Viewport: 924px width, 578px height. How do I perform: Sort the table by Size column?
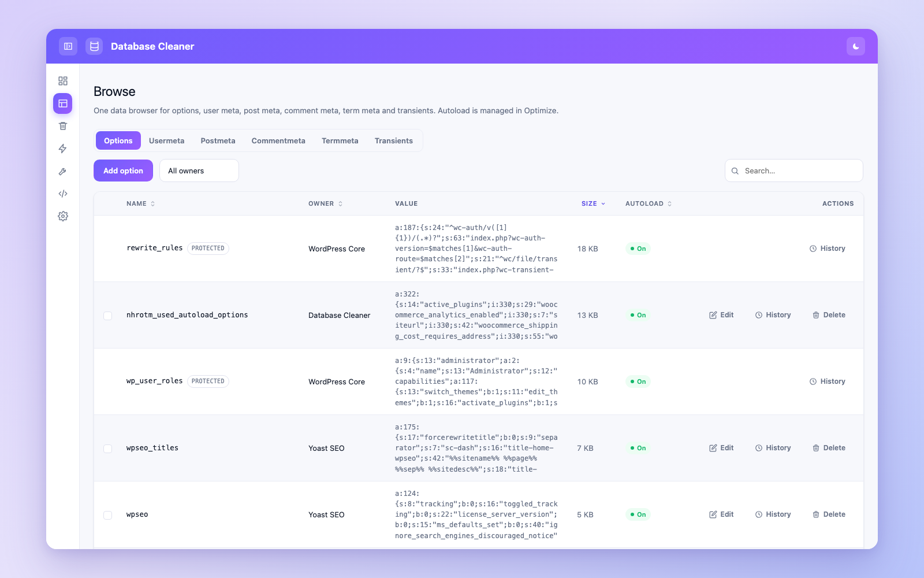[593, 203]
